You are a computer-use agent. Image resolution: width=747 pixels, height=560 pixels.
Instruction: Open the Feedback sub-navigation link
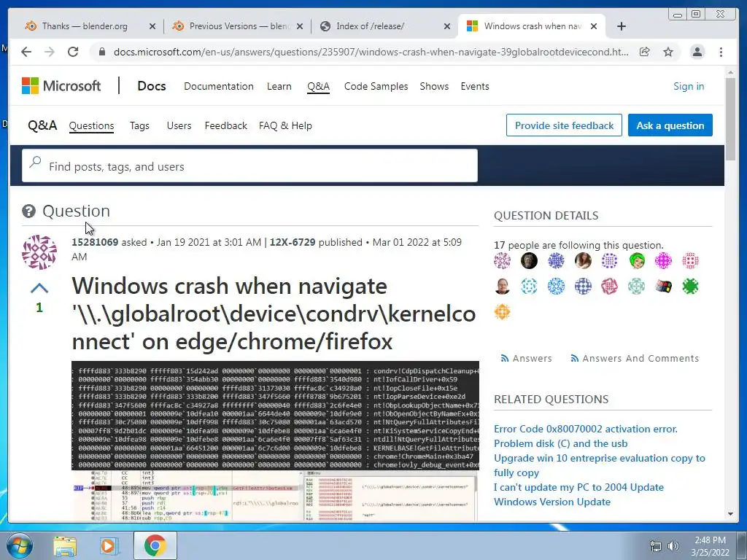tap(226, 125)
